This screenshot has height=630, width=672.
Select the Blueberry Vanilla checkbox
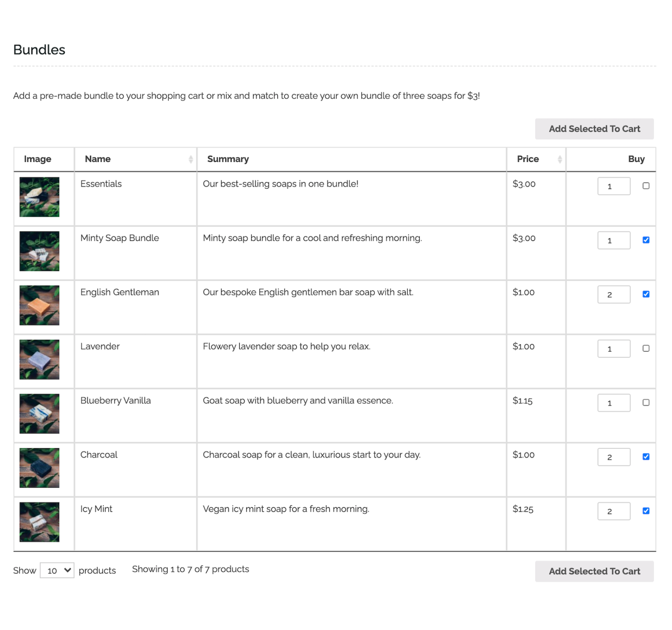[645, 402]
